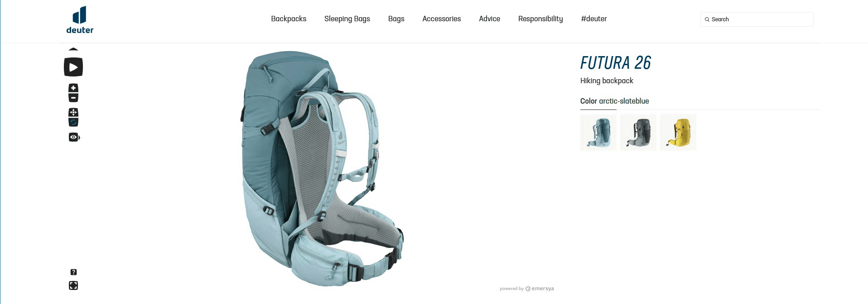Screen dimensions: 868x304
Task: Toggle the eye view options
Action: [x=74, y=137]
